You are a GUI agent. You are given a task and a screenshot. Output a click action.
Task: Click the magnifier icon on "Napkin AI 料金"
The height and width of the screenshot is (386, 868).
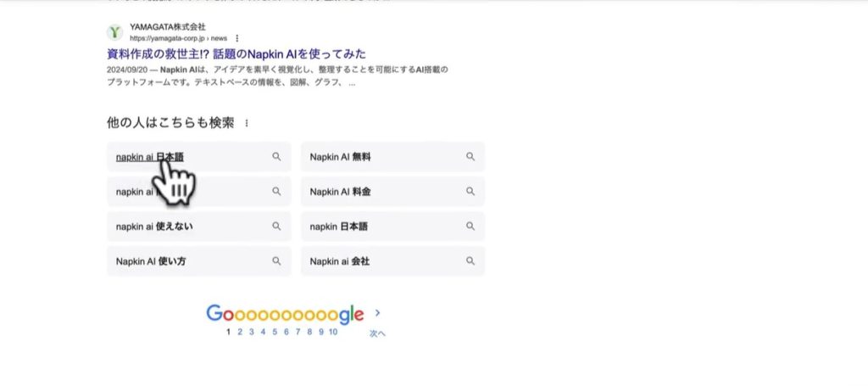(x=470, y=192)
